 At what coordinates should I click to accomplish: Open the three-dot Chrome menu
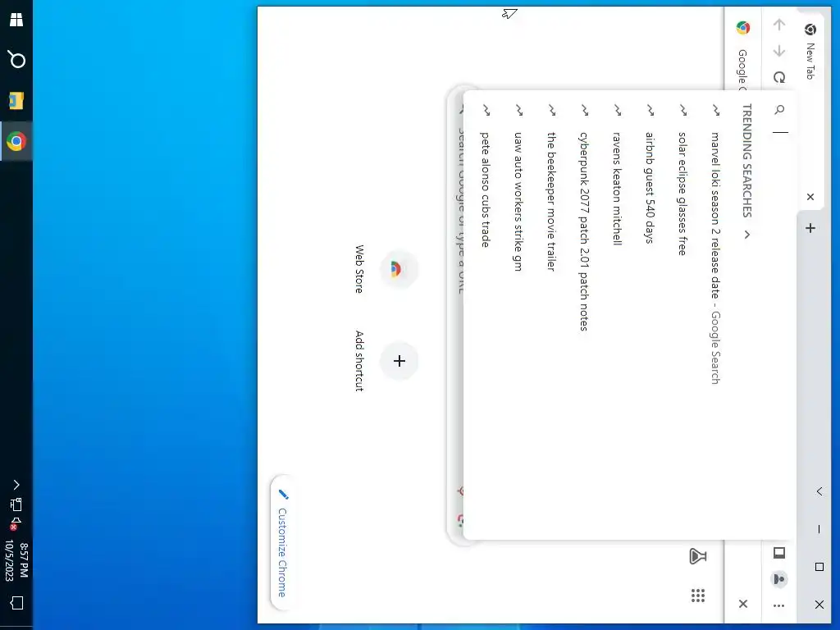coord(779,606)
